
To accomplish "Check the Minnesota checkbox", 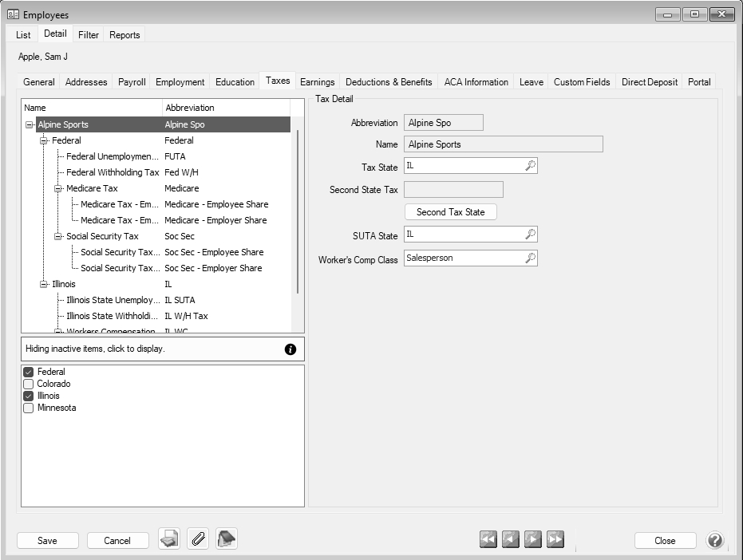I will click(x=29, y=408).
